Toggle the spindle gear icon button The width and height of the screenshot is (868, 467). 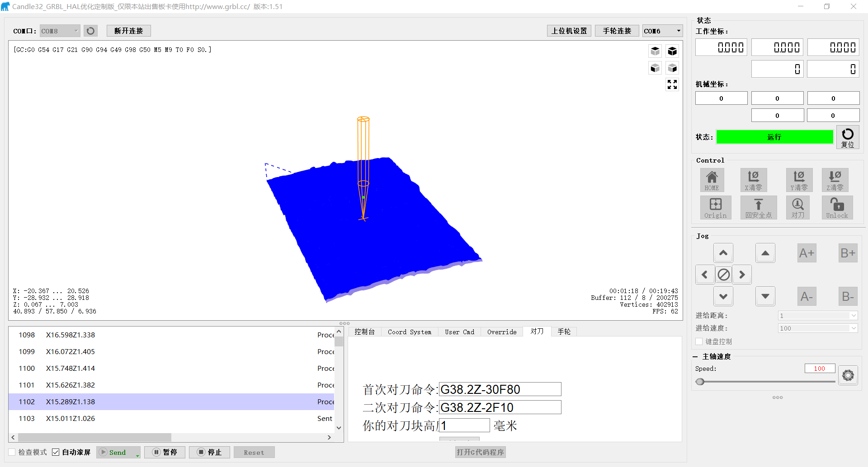click(x=848, y=375)
